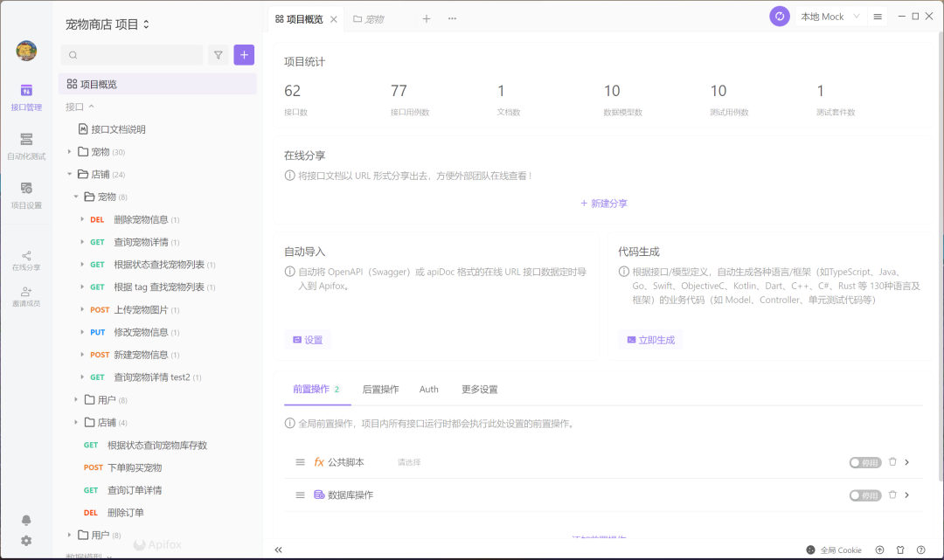Screen dimensions: 944x560
Task: Open the 公共脚本 请选择 selector
Action: click(x=409, y=462)
